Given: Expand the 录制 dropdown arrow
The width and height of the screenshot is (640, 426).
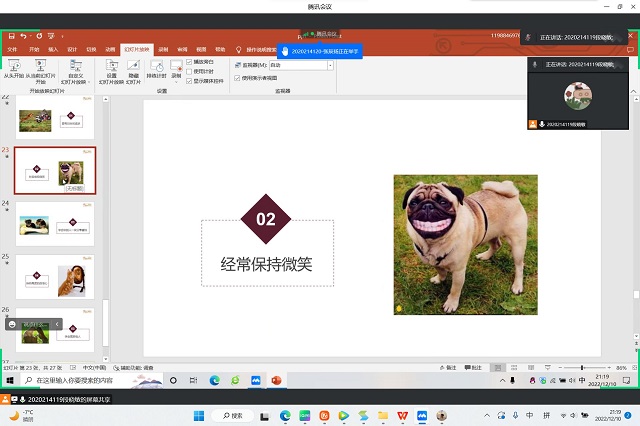Looking at the screenshot, I should [176, 76].
